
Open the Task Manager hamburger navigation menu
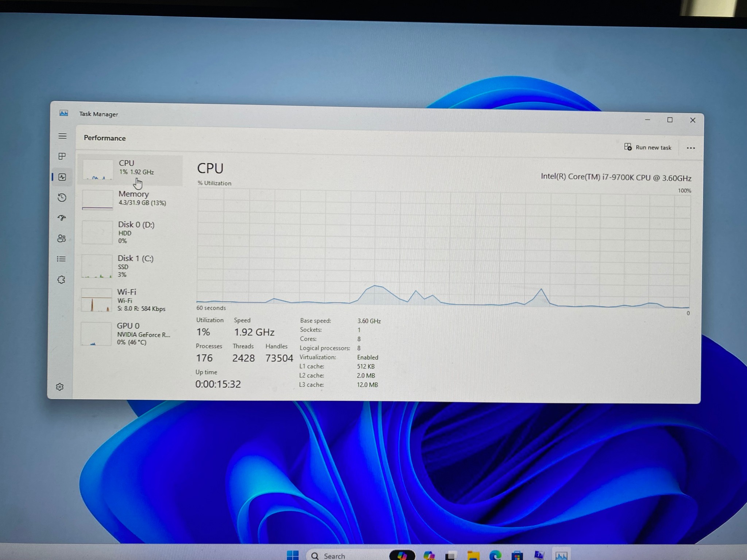[62, 136]
